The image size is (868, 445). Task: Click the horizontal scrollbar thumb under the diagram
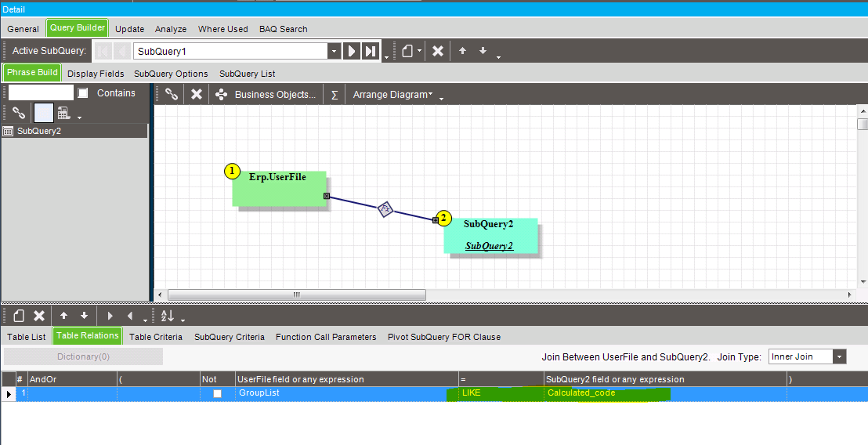pyautogui.click(x=297, y=295)
